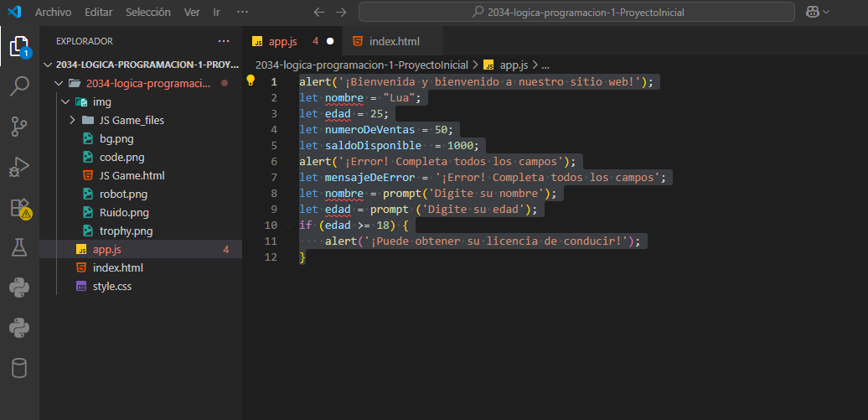This screenshot has height=420, width=868.
Task: Select app.js in the explorer tree
Action: [141, 249]
